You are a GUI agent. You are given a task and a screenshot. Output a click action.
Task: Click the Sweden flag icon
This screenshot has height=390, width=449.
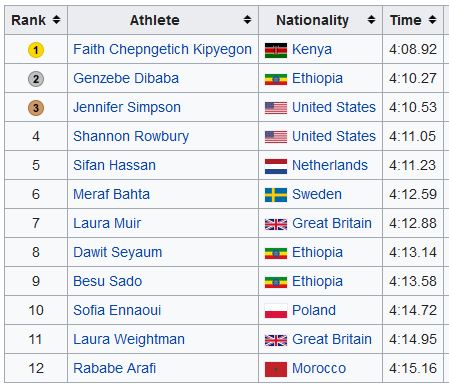tap(276, 195)
